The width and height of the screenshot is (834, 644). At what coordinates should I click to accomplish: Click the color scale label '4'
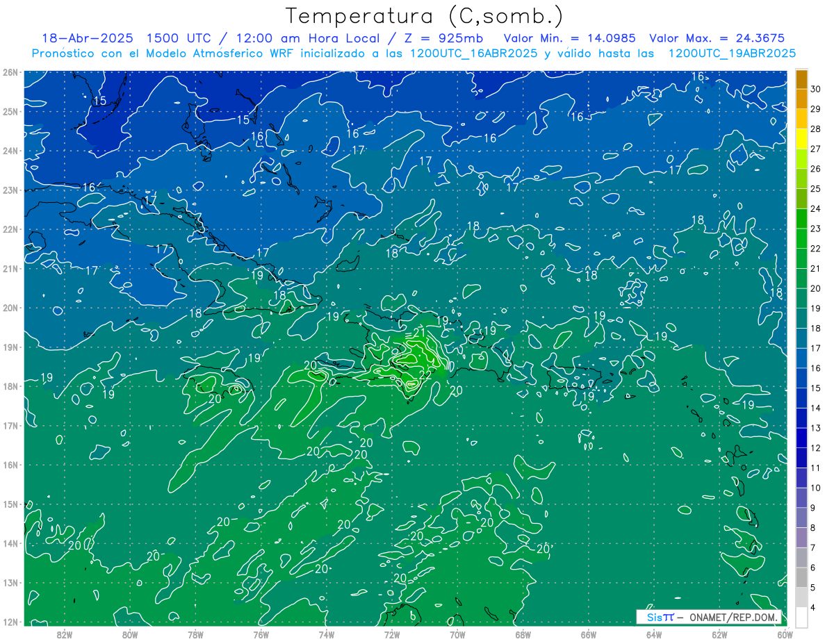[813, 607]
